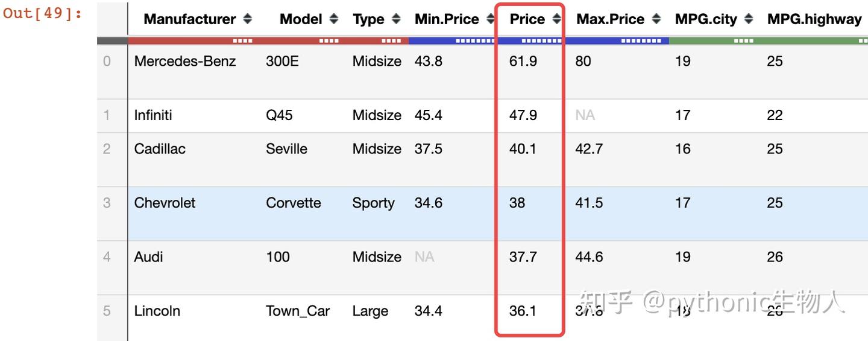Image resolution: width=868 pixels, height=341 pixels.
Task: Click the Mercedes-Benz manufacturer cell
Action: (x=185, y=61)
